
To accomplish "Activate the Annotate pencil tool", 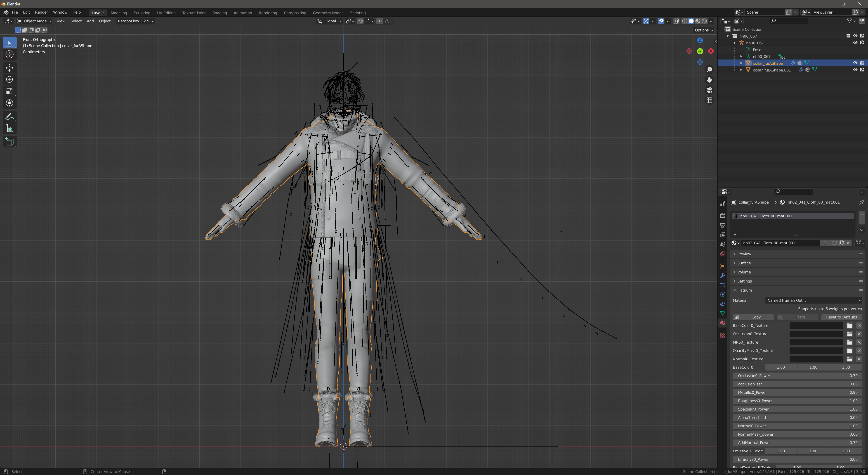I will pyautogui.click(x=9, y=117).
